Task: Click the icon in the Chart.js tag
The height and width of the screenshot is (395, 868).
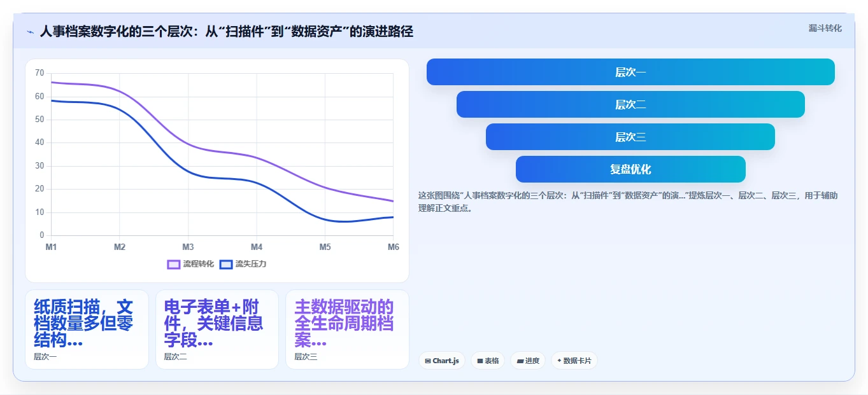Action: (x=428, y=361)
